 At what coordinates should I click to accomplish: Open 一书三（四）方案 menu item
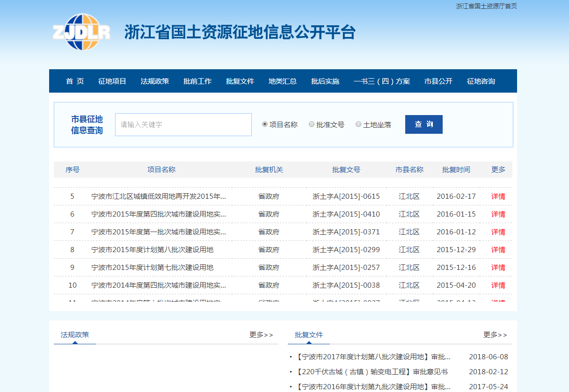point(382,81)
